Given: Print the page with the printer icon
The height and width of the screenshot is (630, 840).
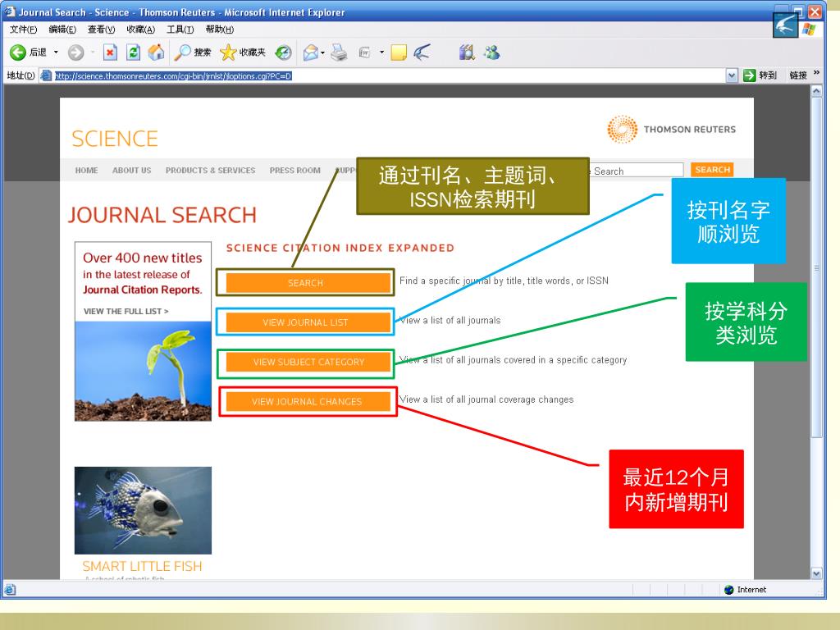Looking at the screenshot, I should coord(339,52).
